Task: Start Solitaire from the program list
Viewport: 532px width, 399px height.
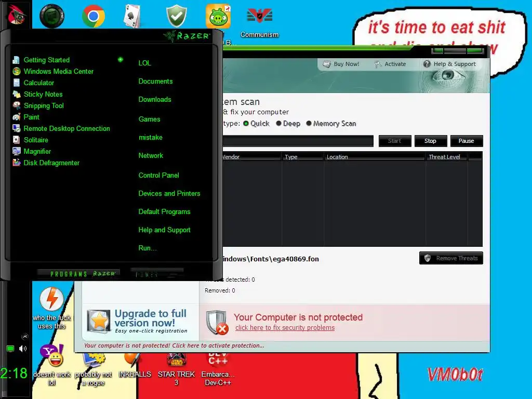Action: 36,140
